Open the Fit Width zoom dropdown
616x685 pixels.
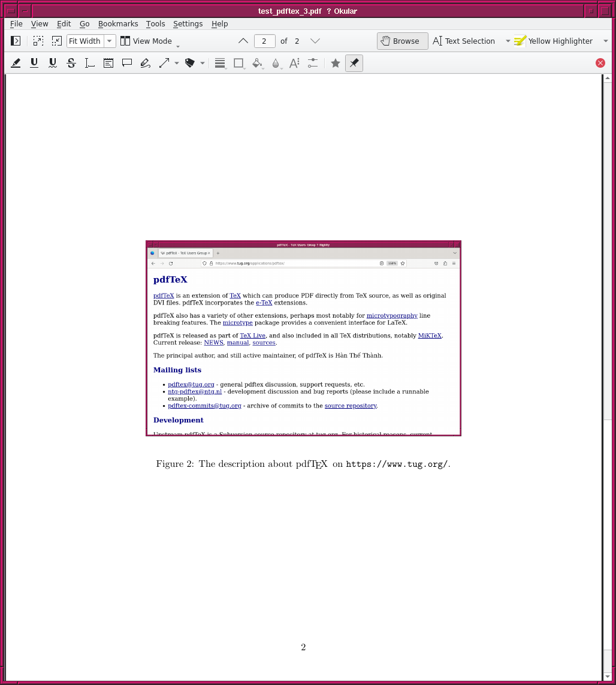pyautogui.click(x=110, y=41)
